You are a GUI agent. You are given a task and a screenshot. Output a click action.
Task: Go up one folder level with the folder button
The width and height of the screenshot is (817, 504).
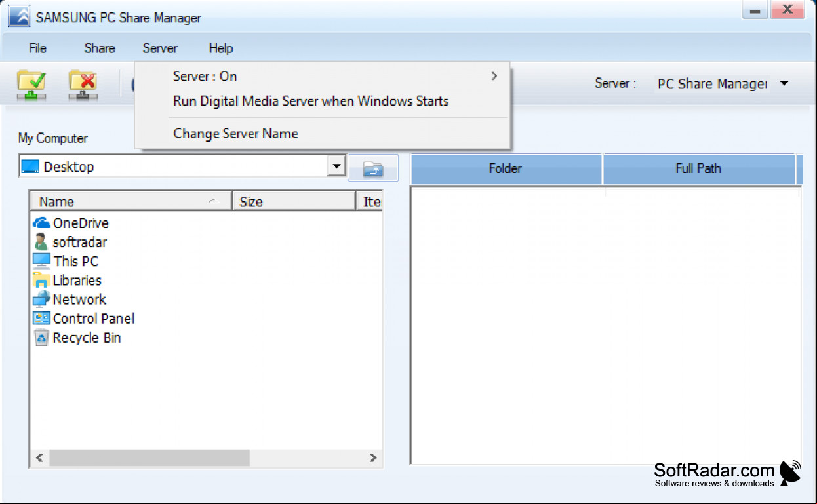(x=373, y=168)
